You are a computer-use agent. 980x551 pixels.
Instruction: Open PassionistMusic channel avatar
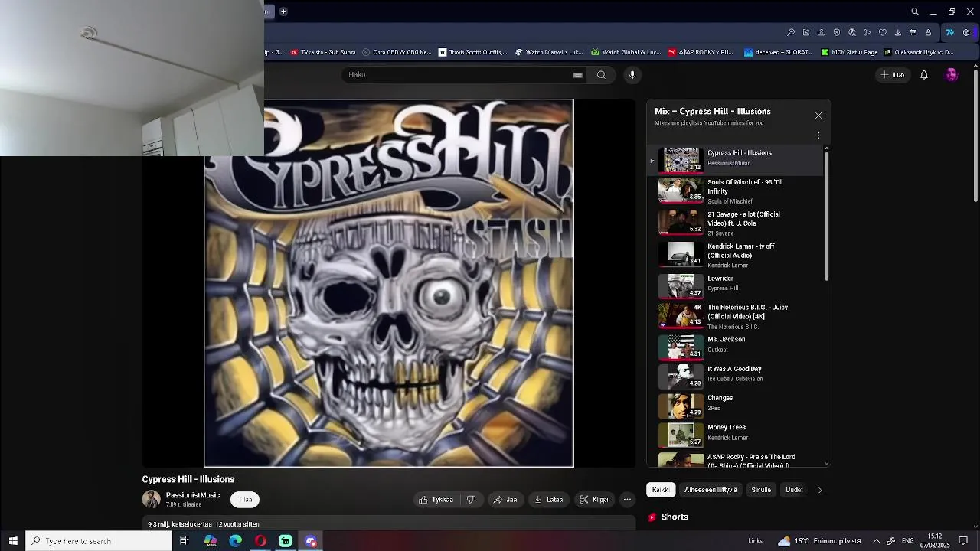[x=152, y=500]
